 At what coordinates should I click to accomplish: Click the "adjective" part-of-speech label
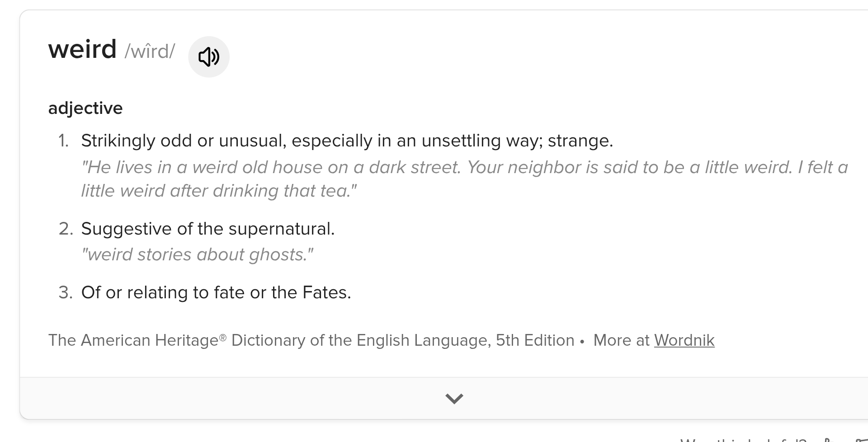[85, 108]
